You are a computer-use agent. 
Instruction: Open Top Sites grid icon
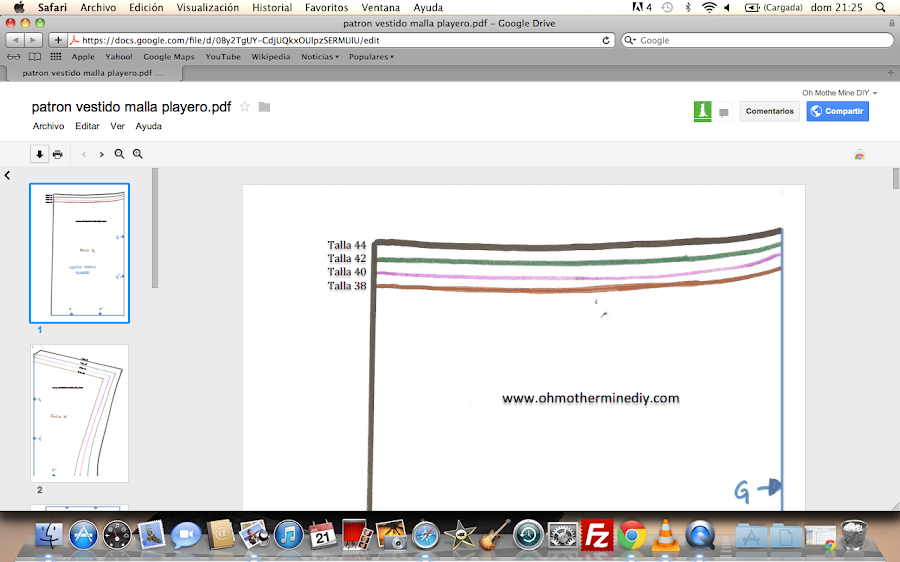pos(56,56)
